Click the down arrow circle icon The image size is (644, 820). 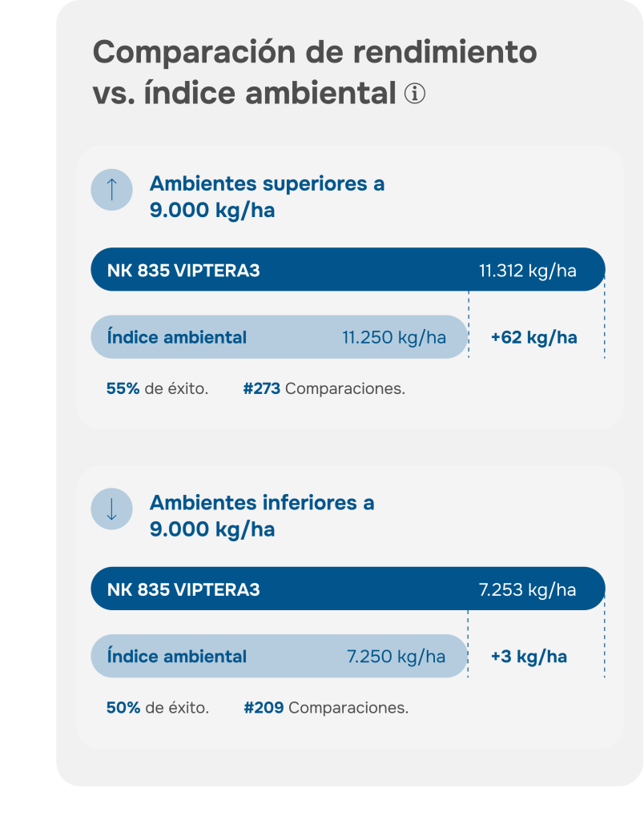111,508
